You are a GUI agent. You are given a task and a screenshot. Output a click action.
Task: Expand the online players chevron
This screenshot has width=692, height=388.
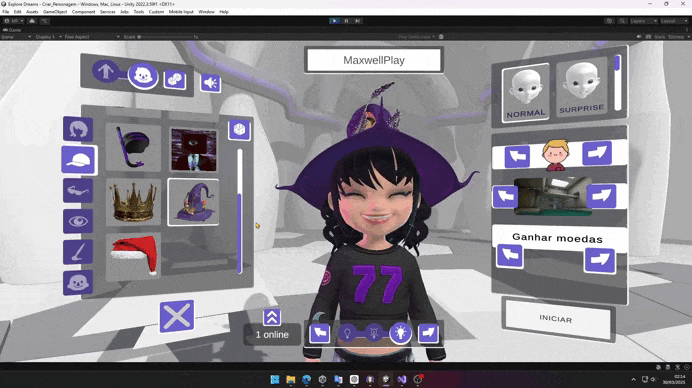(272, 317)
